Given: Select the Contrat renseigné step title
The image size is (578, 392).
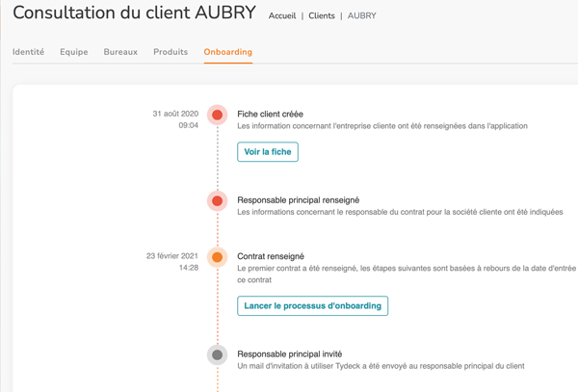Looking at the screenshot, I should (x=271, y=256).
